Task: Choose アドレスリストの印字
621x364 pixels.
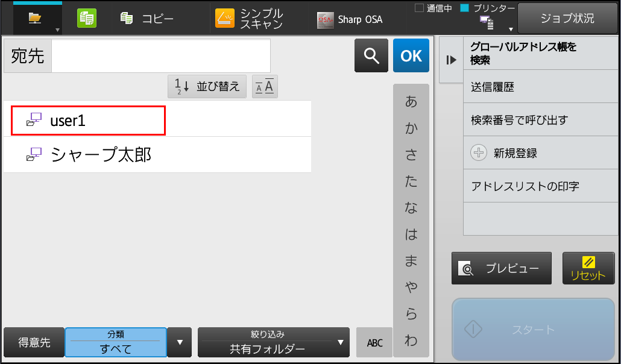Action: click(541, 186)
